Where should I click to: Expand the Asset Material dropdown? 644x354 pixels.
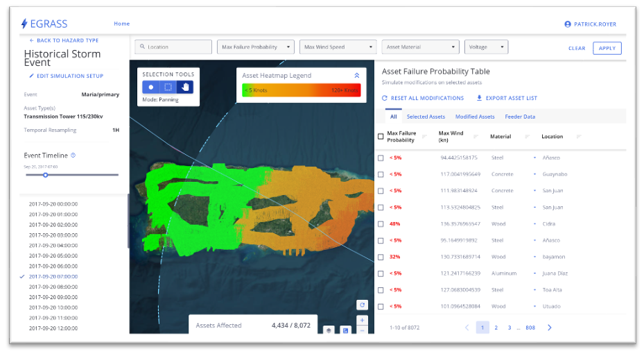click(420, 47)
